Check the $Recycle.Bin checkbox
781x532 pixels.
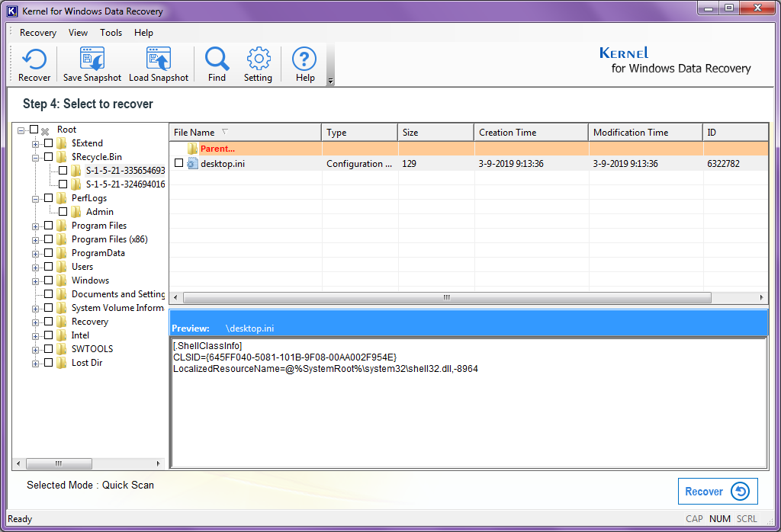pyautogui.click(x=48, y=157)
